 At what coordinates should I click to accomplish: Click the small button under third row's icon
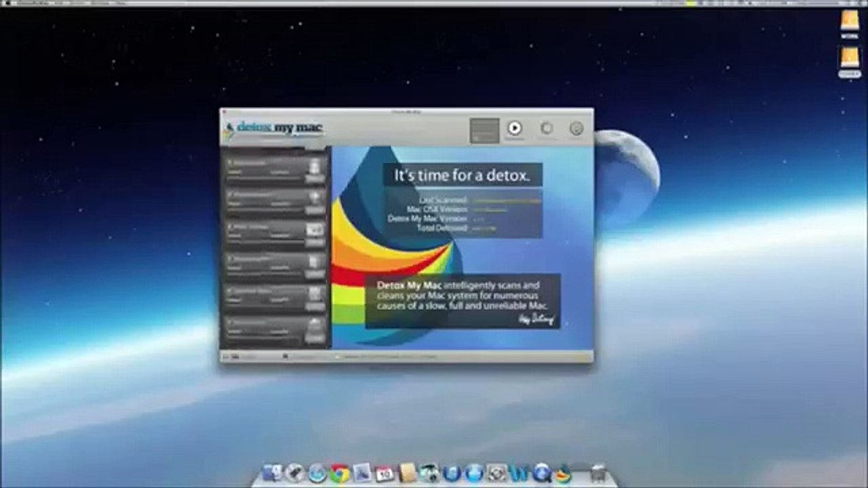tap(315, 242)
